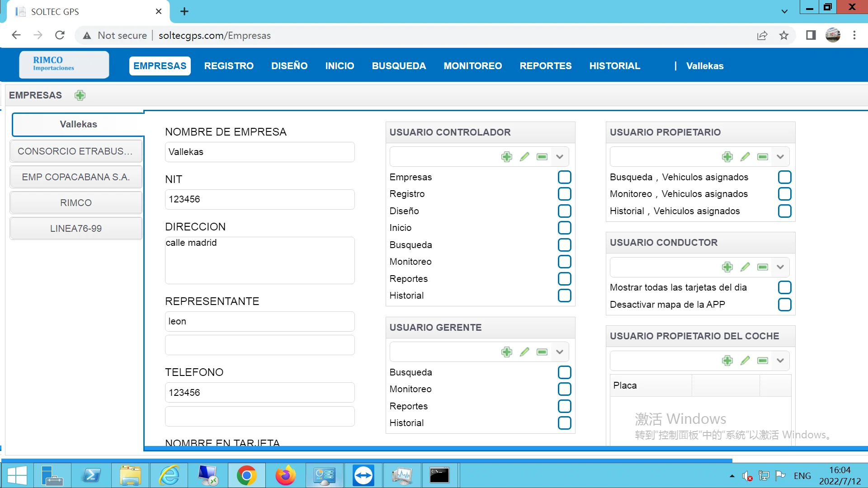Click the NIT input field
868x488 pixels.
[x=259, y=199]
